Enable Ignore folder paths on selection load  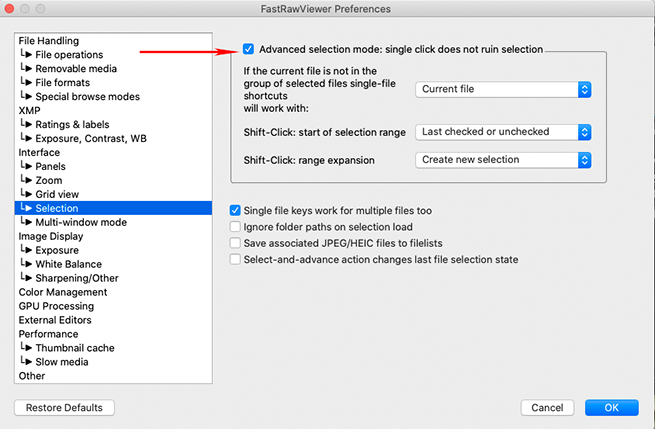tap(236, 227)
